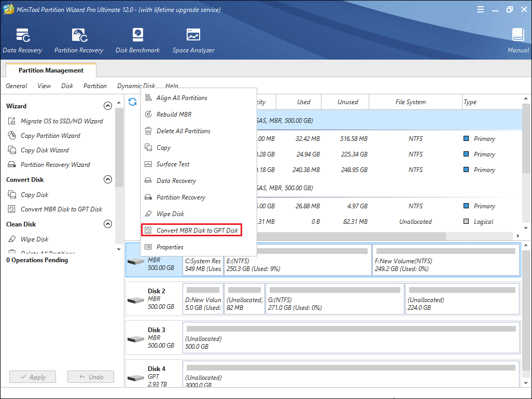Open the Space Analyzer tool
Image resolution: width=532 pixels, height=399 pixels.
point(193,41)
